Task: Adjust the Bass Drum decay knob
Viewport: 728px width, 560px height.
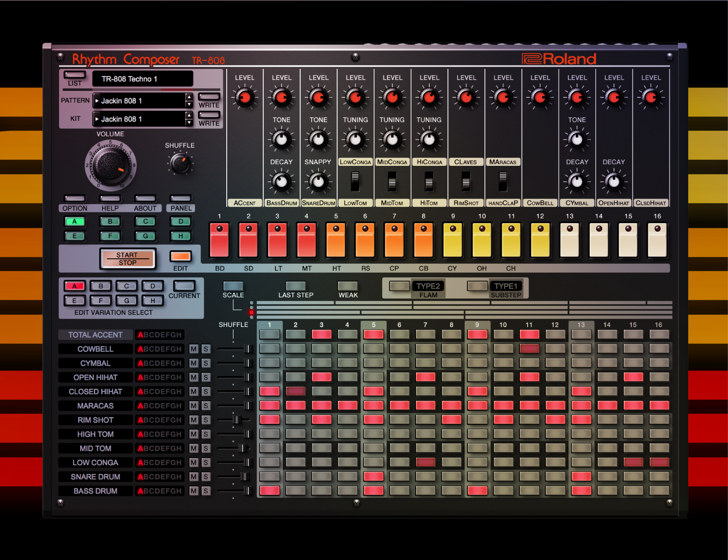Action: 281,182
